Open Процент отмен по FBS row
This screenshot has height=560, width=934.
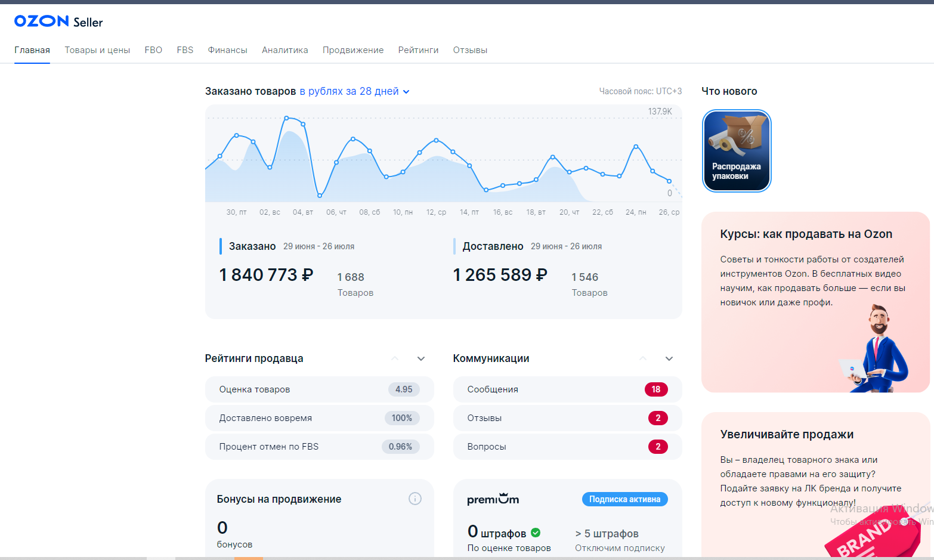pos(320,447)
